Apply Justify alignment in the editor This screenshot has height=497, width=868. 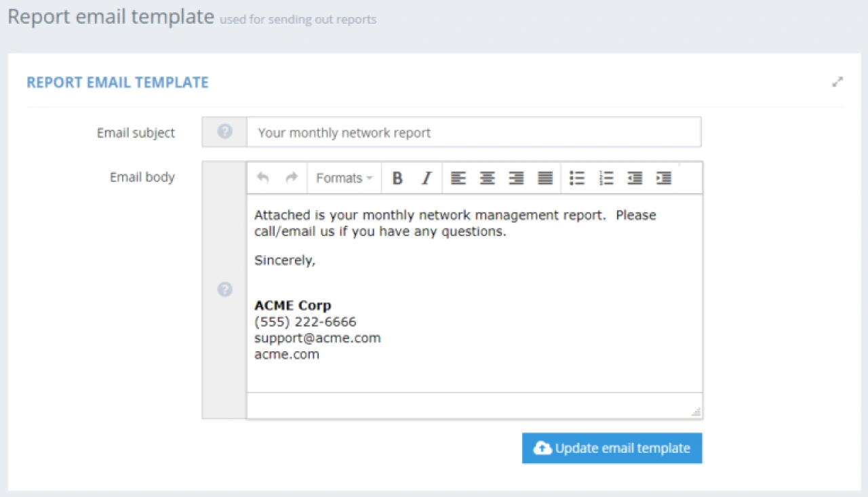[545, 178]
